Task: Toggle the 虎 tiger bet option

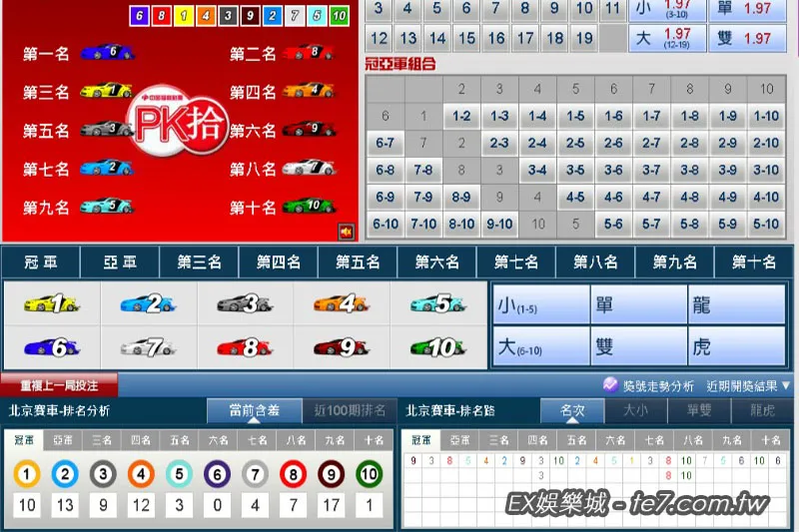Action: coord(737,347)
